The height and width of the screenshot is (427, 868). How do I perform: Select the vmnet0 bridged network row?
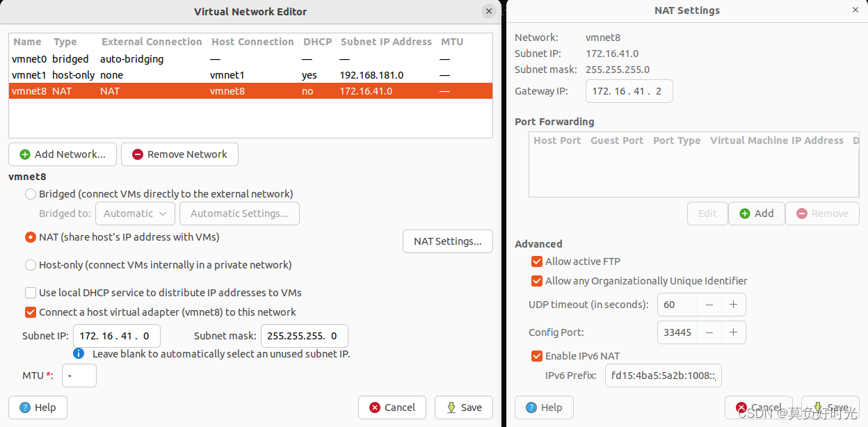click(139, 58)
